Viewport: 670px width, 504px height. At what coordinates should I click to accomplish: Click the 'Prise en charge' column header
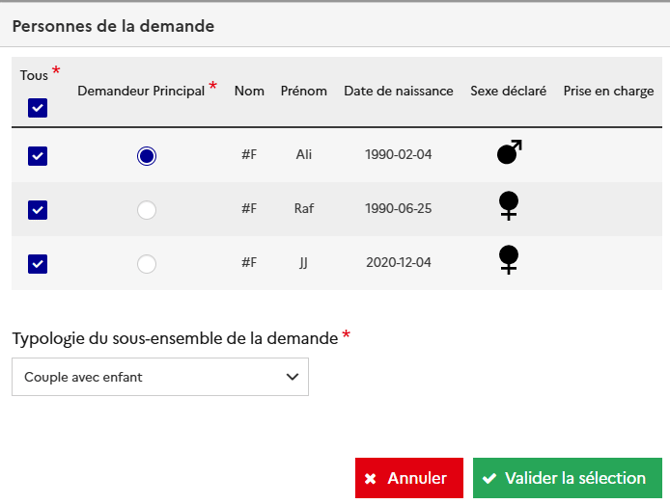click(x=608, y=91)
